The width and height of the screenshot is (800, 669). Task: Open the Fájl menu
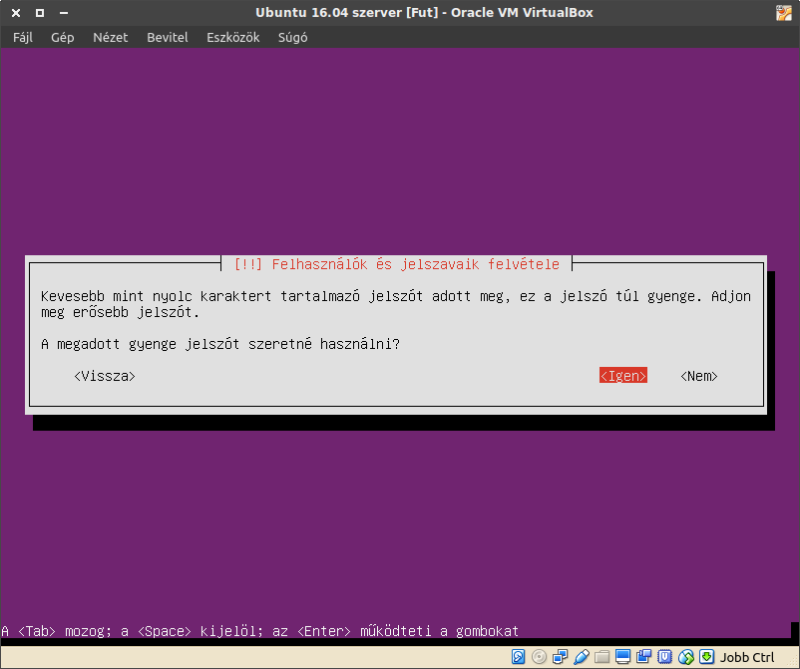click(22, 37)
